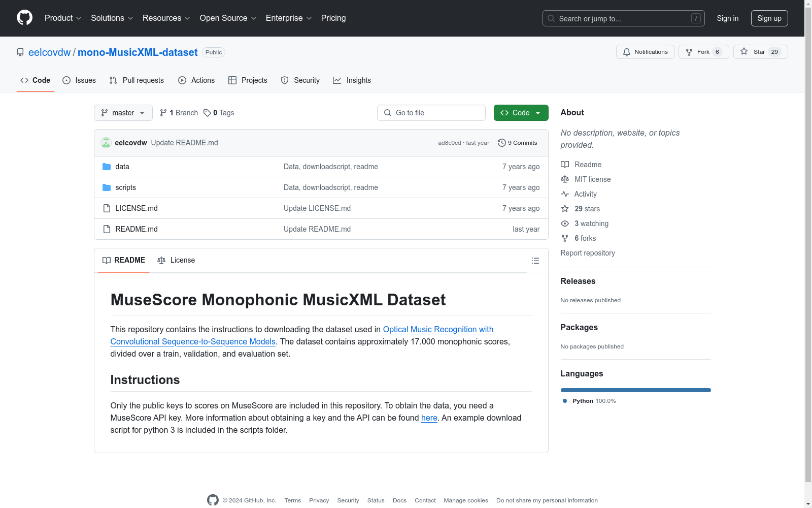Open the Optical Music Recognition paper link
Screen dimensions: 812x508
pos(302,335)
